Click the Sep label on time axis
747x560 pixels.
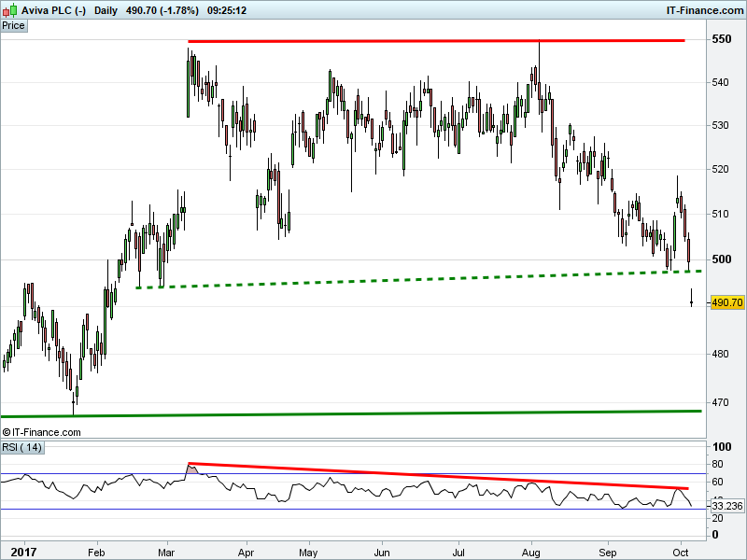pos(608,553)
